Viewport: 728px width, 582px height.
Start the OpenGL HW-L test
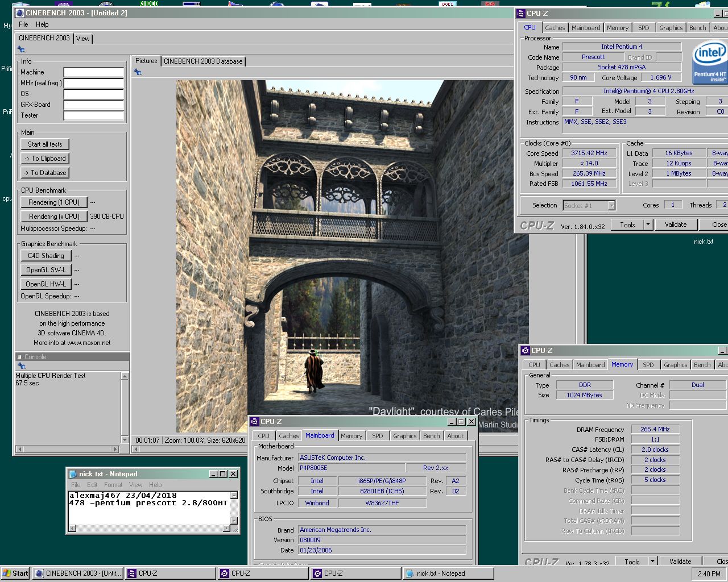[46, 284]
